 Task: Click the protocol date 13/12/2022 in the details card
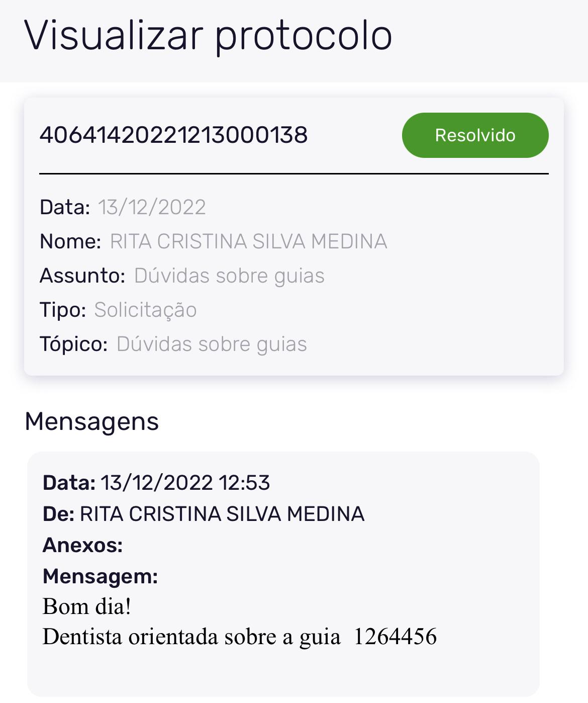(x=152, y=207)
